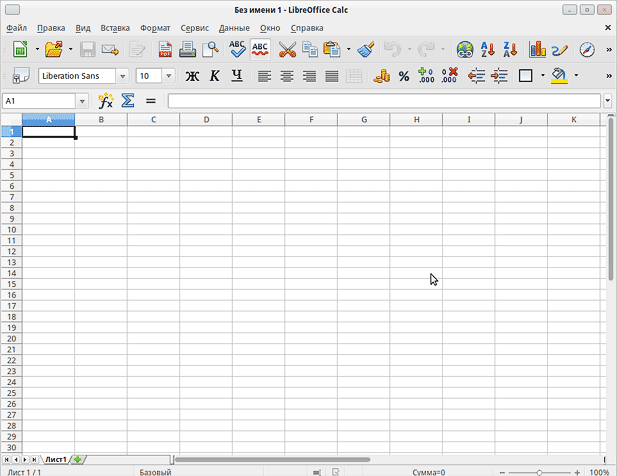Click the horizontal scrollbar thumb
Image resolution: width=617 pixels, height=476 pixels.
click(272, 459)
